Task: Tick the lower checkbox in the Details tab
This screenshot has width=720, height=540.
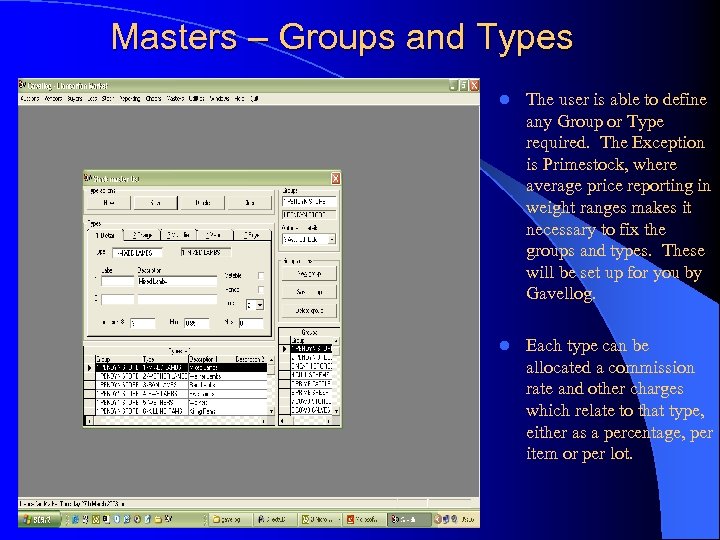Action: coord(261,290)
